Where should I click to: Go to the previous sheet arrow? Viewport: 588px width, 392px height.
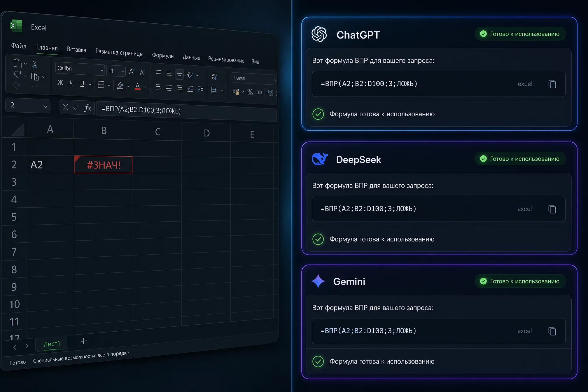[15, 347]
